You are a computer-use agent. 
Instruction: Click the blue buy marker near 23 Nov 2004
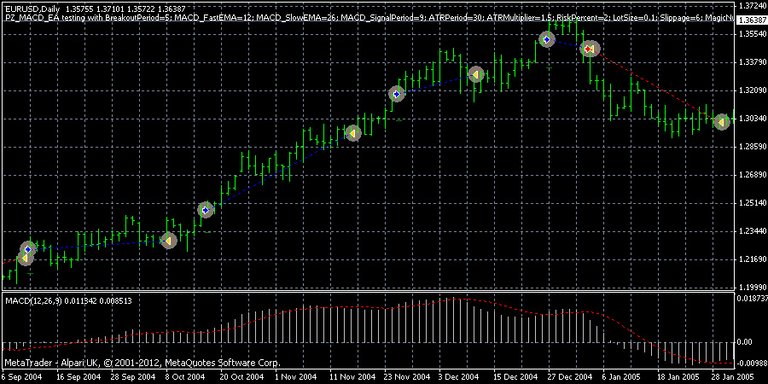click(397, 93)
